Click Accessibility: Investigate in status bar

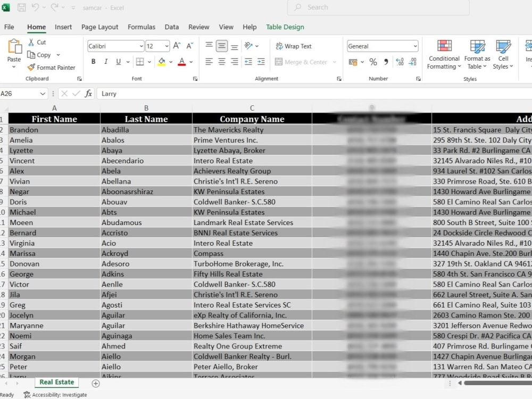pos(55,395)
